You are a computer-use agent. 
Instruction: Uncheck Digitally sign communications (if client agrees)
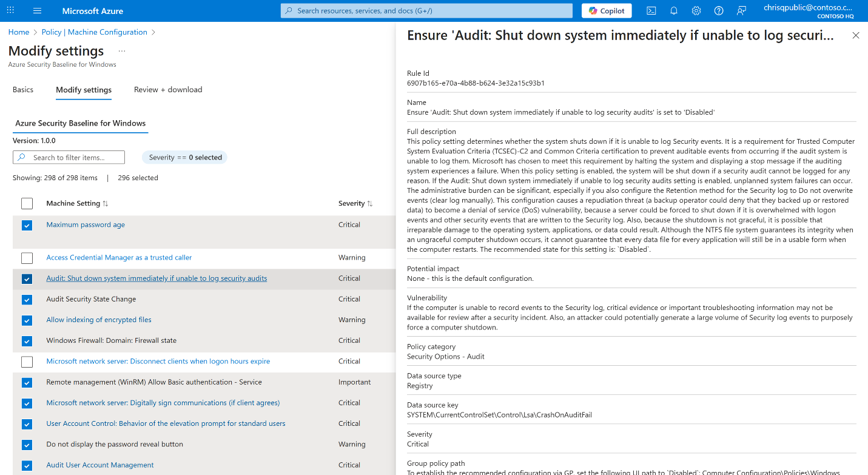(x=27, y=403)
